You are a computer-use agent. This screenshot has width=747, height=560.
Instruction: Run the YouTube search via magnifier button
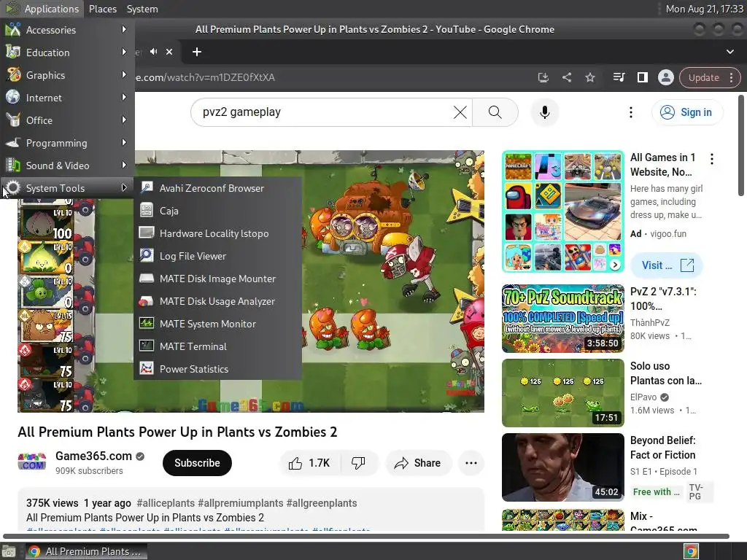[x=495, y=112]
